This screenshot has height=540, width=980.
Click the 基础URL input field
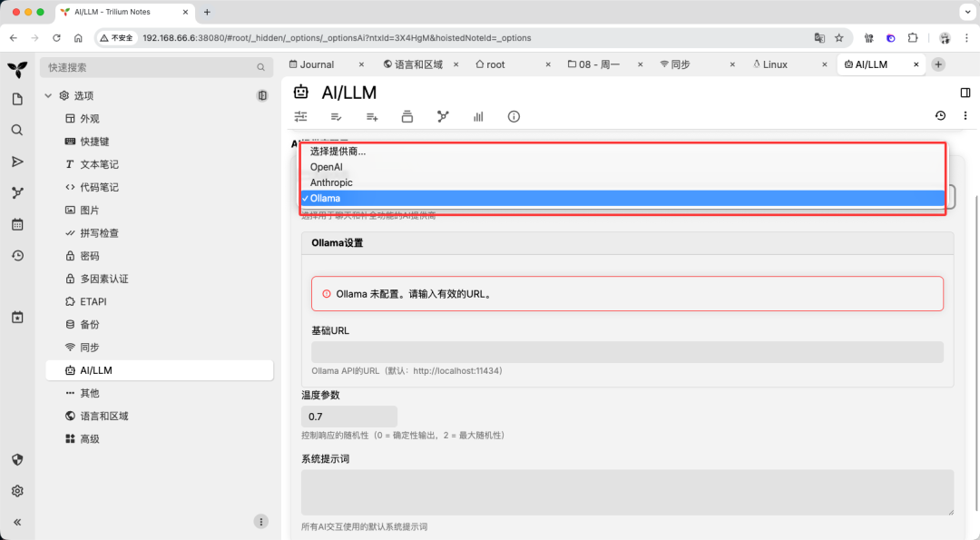[x=628, y=352]
